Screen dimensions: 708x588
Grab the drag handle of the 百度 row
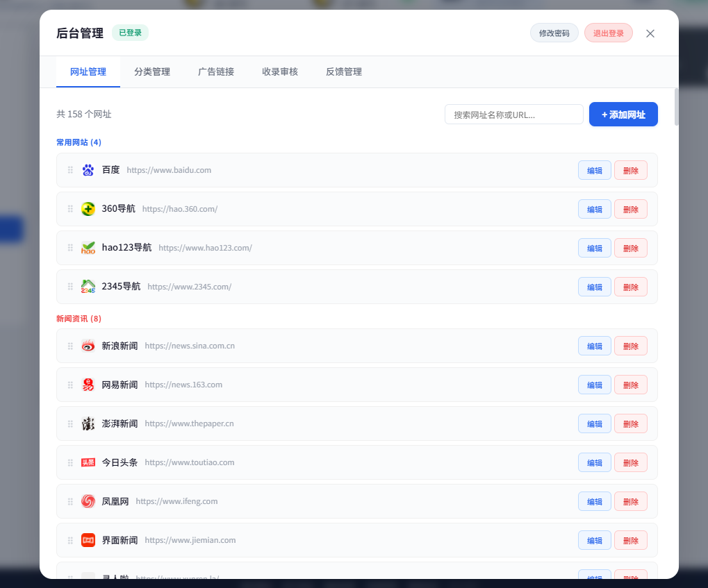(70, 170)
